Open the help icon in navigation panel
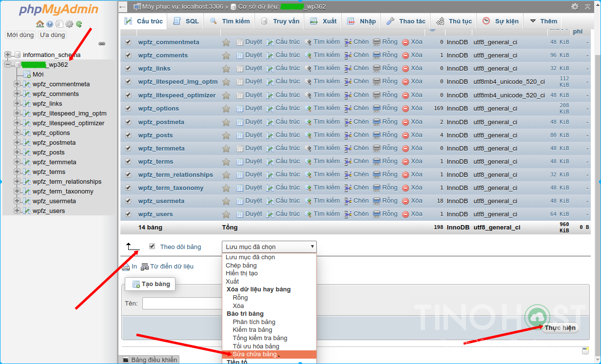This screenshot has width=601, height=364. click(50, 24)
